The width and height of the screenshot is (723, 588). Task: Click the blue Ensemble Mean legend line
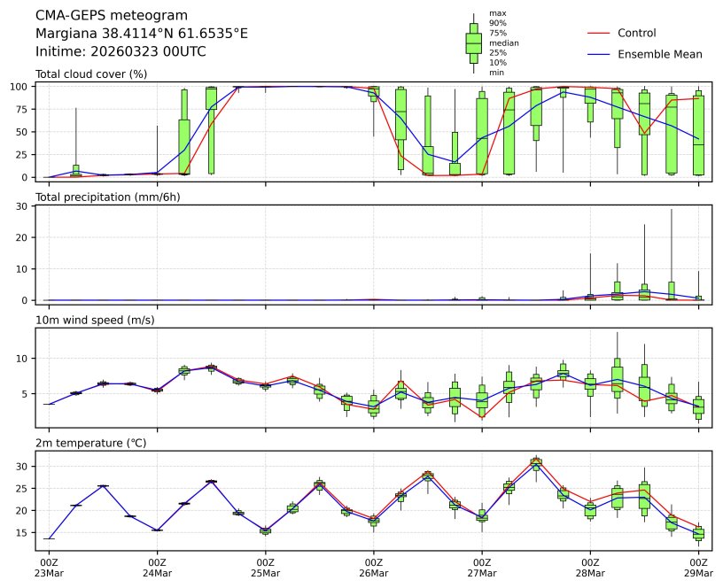[x=599, y=55]
